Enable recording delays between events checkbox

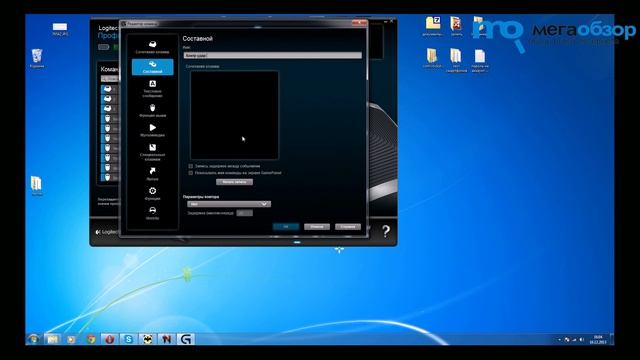click(191, 166)
